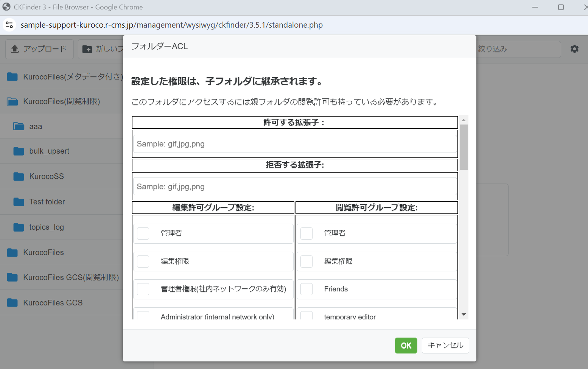Check 編集権限 under 閲覧許可グループ設定
Viewport: 588px width, 369px height.
[306, 261]
